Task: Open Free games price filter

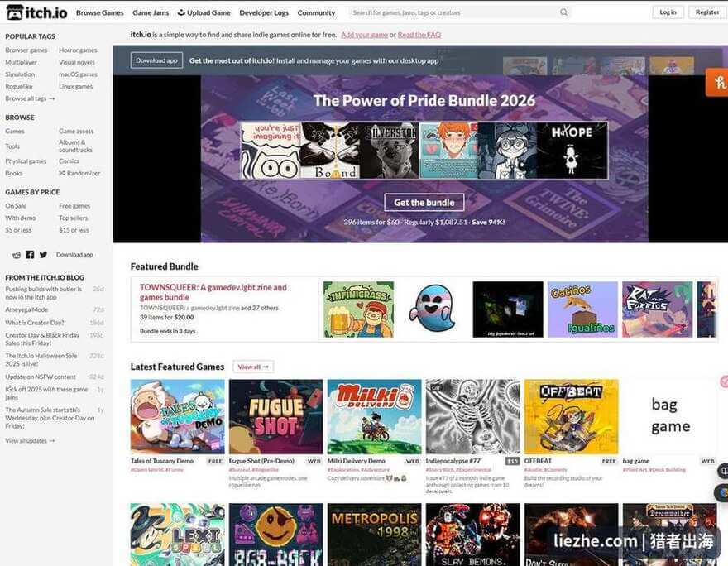Action: [74, 206]
